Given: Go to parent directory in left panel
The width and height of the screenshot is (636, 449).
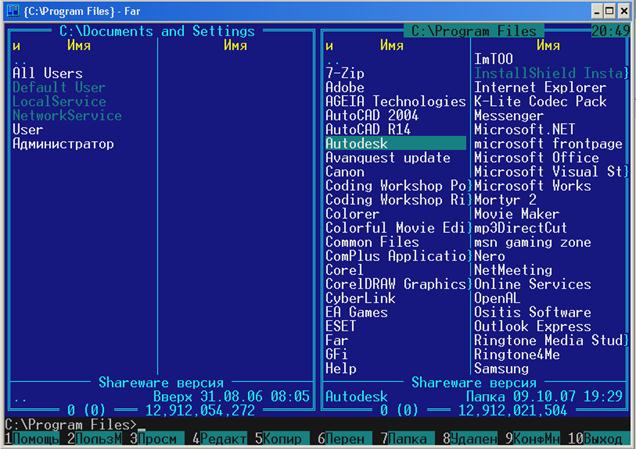Looking at the screenshot, I should click(x=20, y=60).
